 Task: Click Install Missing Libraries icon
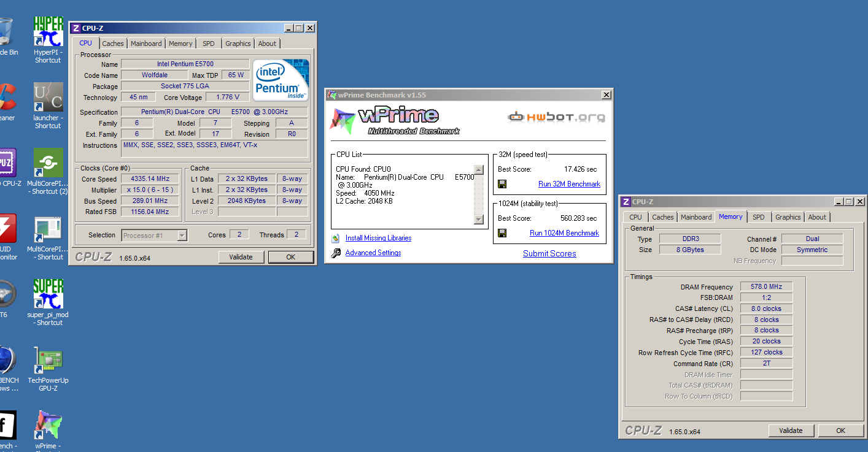coord(336,238)
